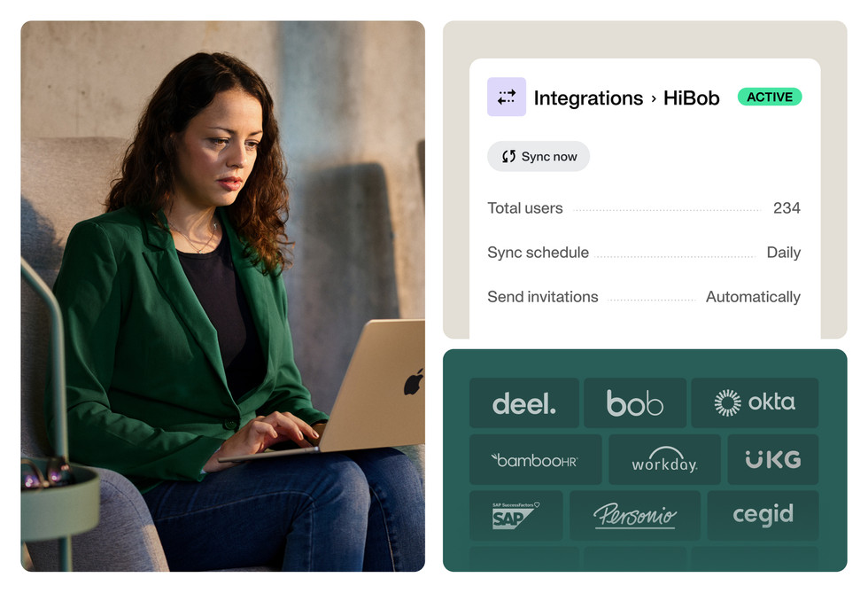Open the Sync schedule Daily value

pyautogui.click(x=783, y=253)
